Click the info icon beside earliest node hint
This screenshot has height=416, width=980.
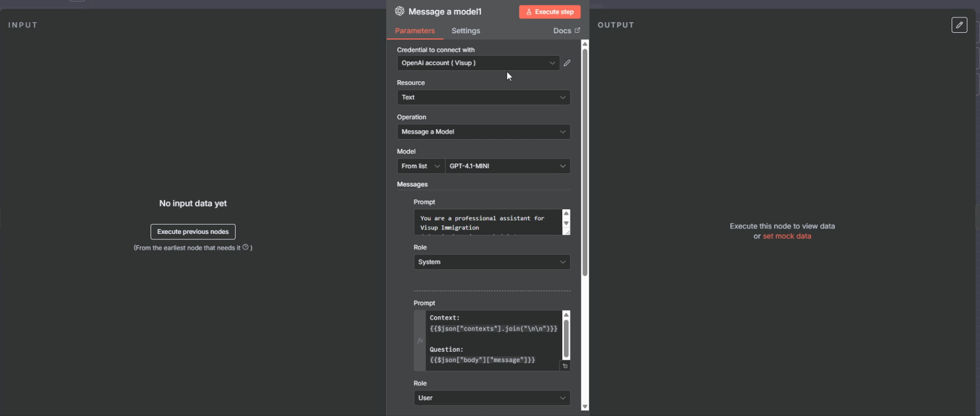pyautogui.click(x=245, y=248)
